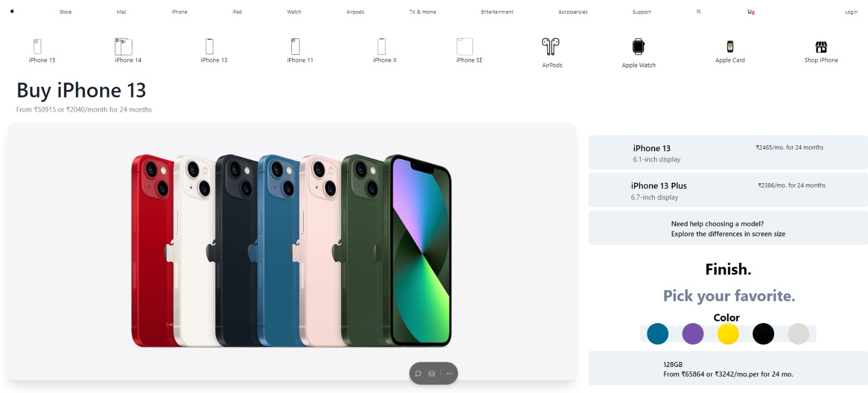The height and width of the screenshot is (393, 868).
Task: Open the Apple Watch icon
Action: click(639, 47)
